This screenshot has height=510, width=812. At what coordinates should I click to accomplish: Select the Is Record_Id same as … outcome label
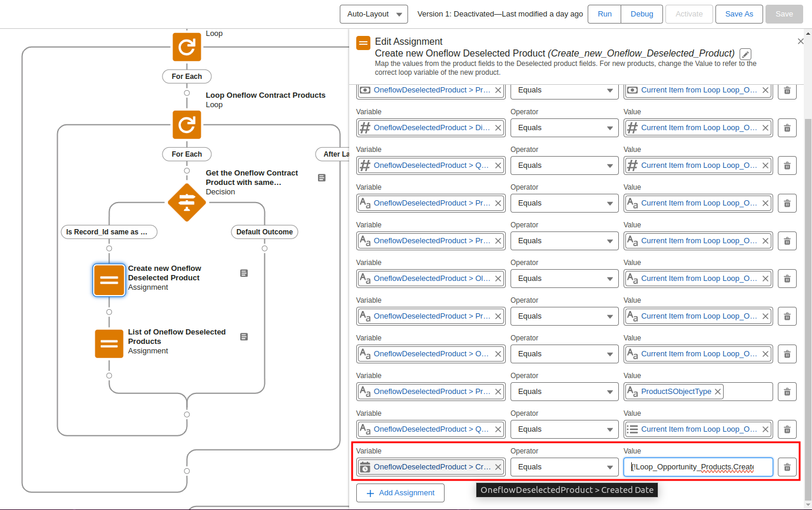[x=110, y=232]
